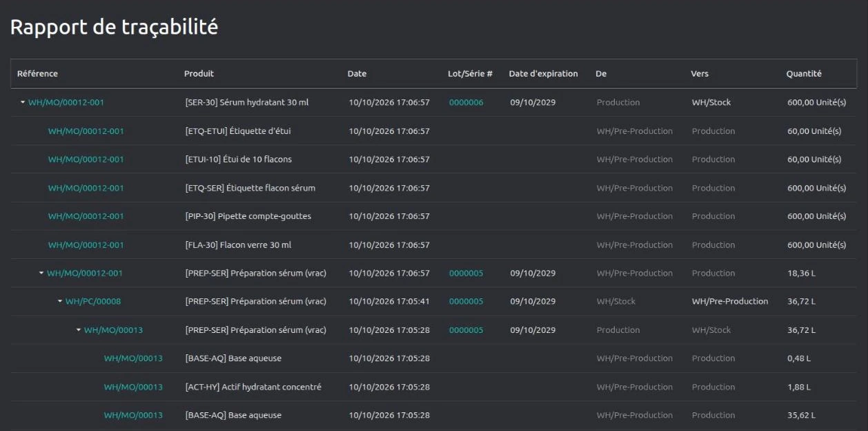Click the [ETQ-SER] Étiquette flacon sérum cell
The width and height of the screenshot is (868, 431).
pos(250,188)
